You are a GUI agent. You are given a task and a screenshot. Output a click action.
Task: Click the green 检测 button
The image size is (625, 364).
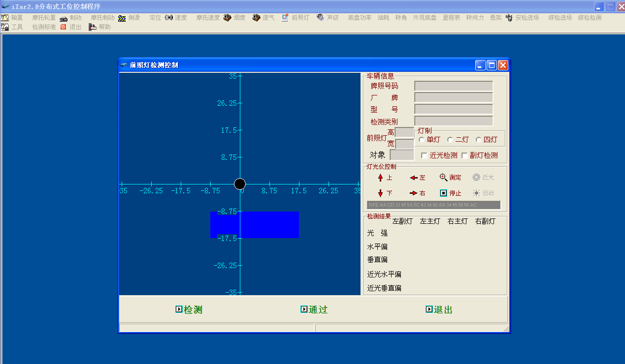(x=190, y=309)
